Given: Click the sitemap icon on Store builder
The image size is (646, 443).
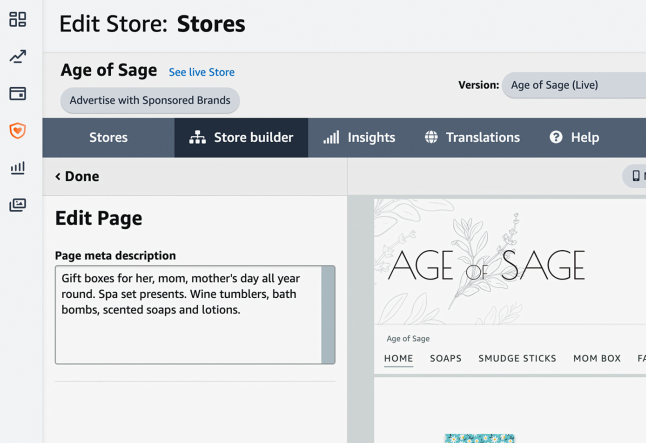Looking at the screenshot, I should point(197,137).
